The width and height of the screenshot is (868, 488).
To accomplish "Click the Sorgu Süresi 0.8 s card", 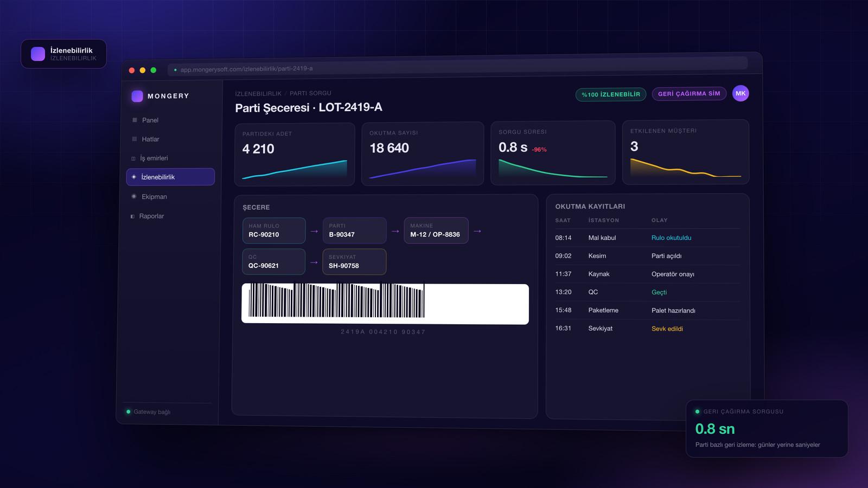I will click(x=553, y=153).
